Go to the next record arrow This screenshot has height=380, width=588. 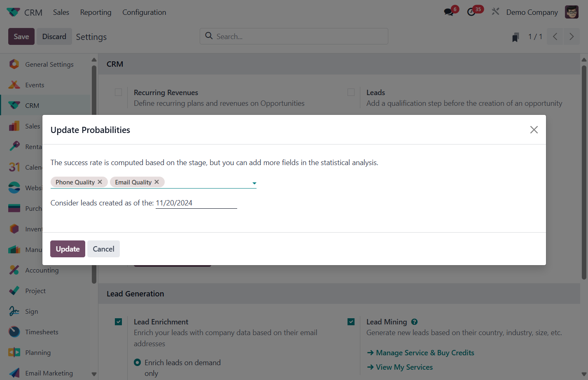[572, 37]
